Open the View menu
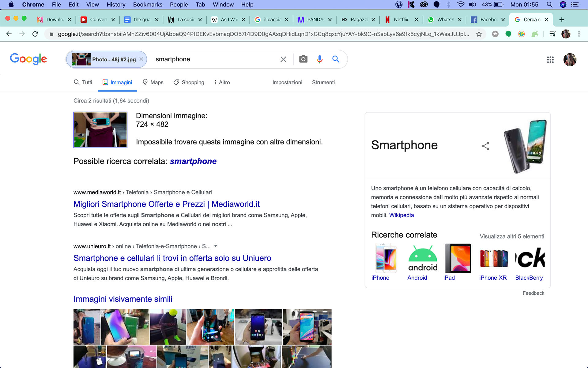Image resolution: width=588 pixels, height=368 pixels. (x=92, y=5)
